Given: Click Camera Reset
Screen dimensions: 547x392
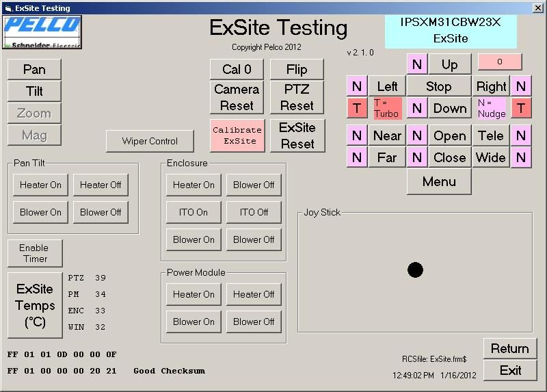Looking at the screenshot, I should [x=237, y=97].
